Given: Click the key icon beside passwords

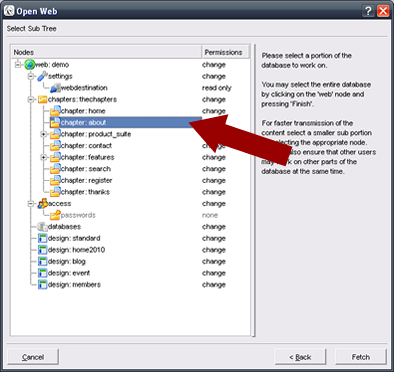Looking at the screenshot, I should coord(55,215).
